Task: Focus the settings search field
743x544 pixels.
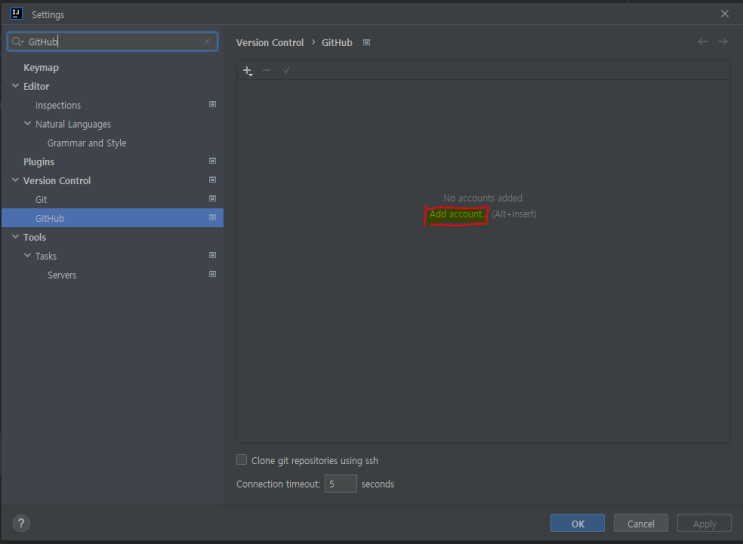Action: 113,42
